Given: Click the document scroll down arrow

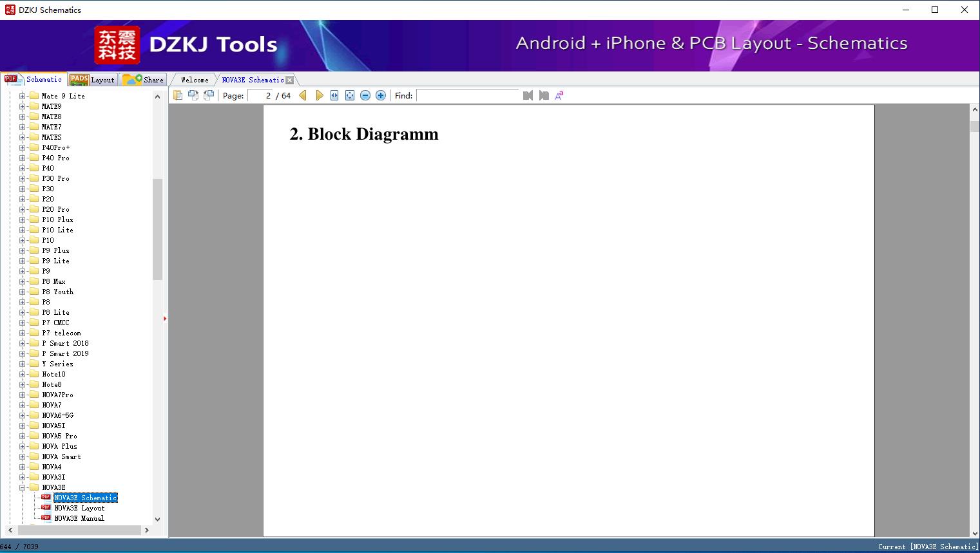Looking at the screenshot, I should pos(975,532).
